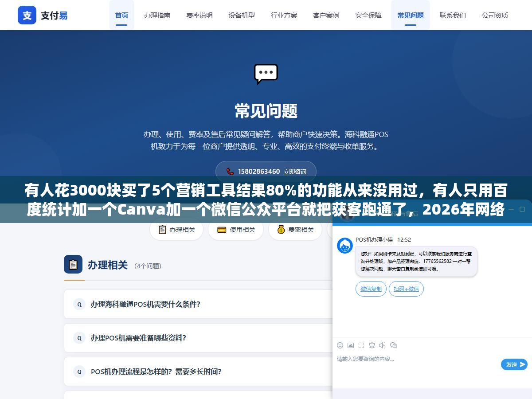This screenshot has height=399, width=532.
Task: Select the 使用相关 category pill
Action: coord(236,230)
